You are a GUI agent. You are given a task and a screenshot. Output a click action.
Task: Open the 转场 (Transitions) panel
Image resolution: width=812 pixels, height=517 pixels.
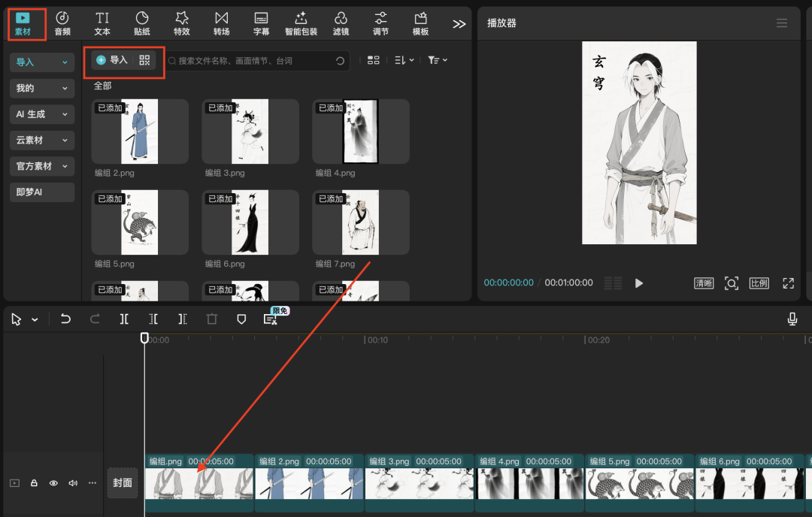click(x=221, y=23)
